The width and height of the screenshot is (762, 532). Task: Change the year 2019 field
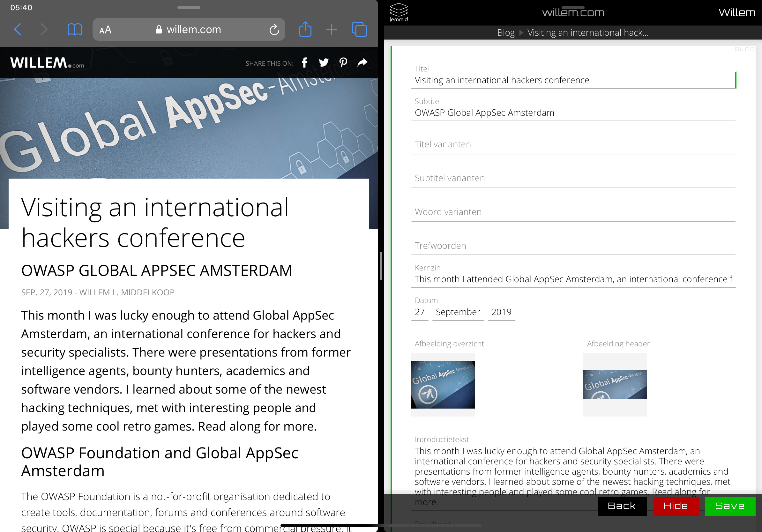501,312
